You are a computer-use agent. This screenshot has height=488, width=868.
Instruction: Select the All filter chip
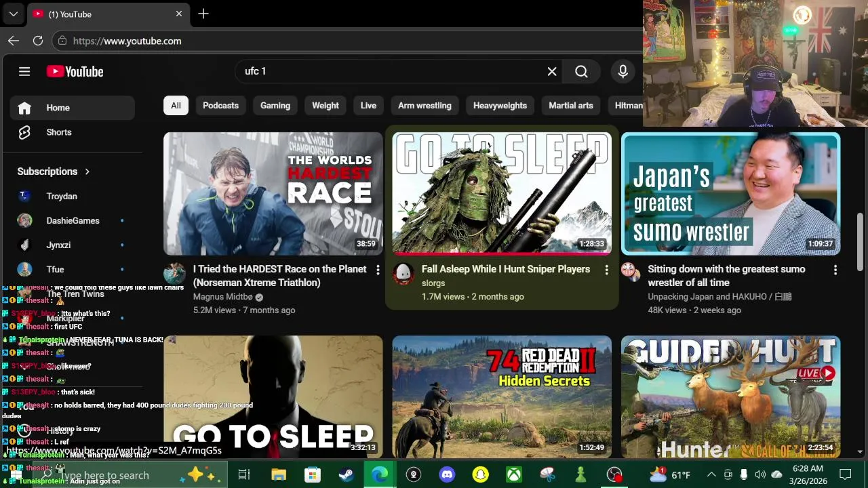[176, 106]
